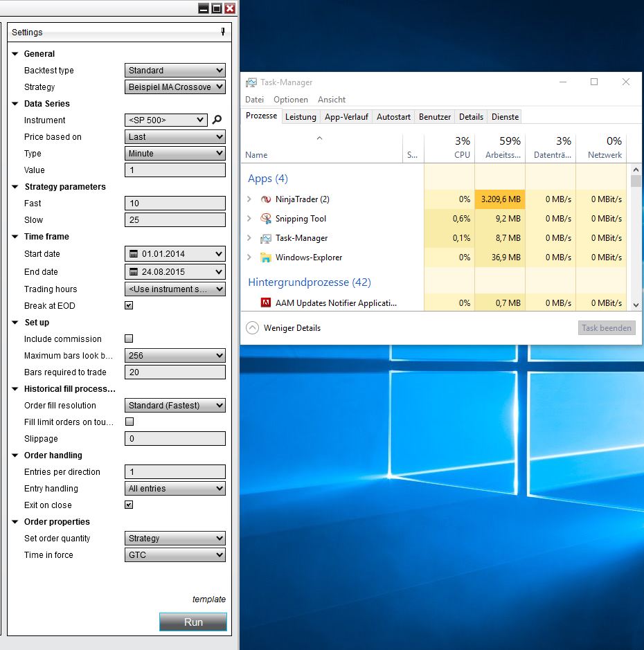Collapse the Data Series section
The image size is (644, 650).
pyautogui.click(x=15, y=104)
